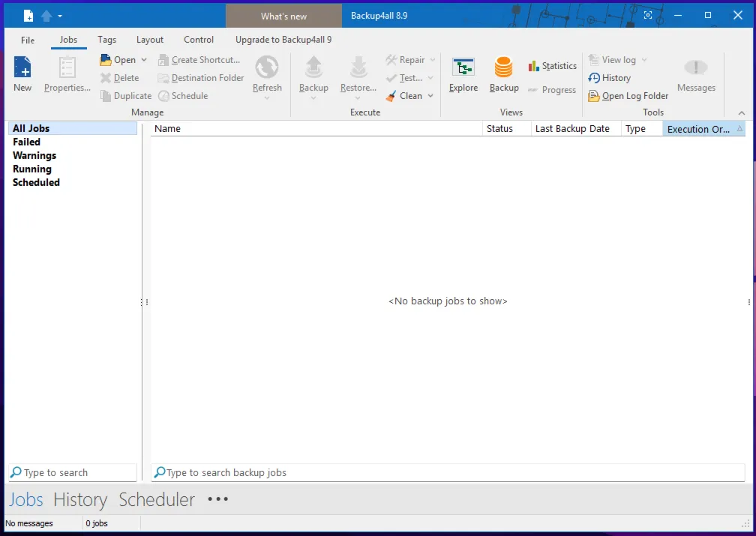Switch to the Layout ribbon tab
Screen dimensions: 756x536
tap(150, 40)
